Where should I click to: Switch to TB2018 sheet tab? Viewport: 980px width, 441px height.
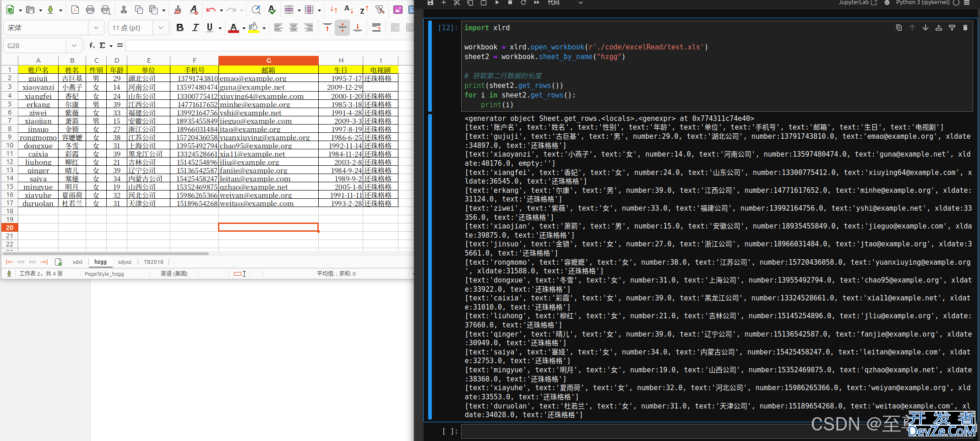(153, 262)
